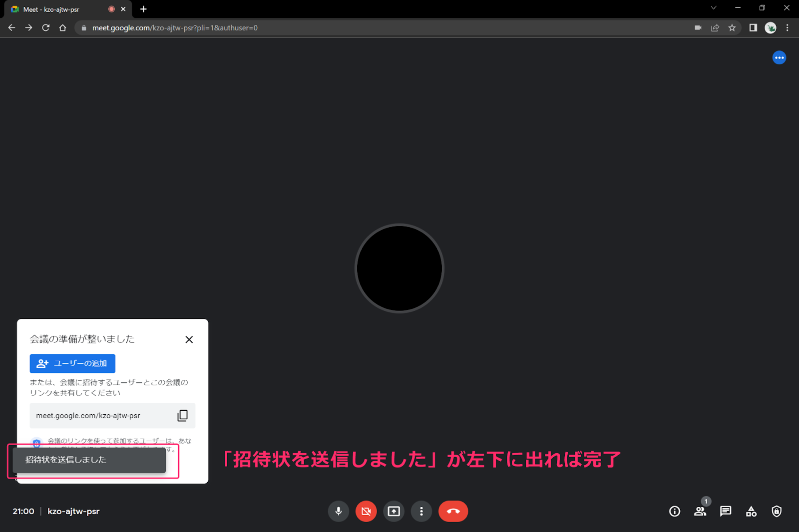Share this page icon in address bar
This screenshot has width=799, height=532.
[715, 28]
